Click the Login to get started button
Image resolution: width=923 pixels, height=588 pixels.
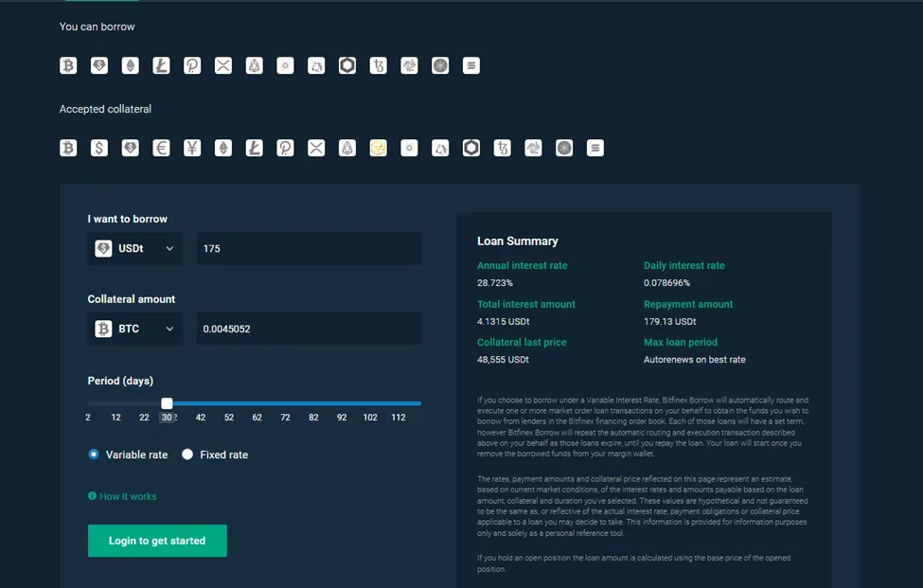pyautogui.click(x=157, y=541)
